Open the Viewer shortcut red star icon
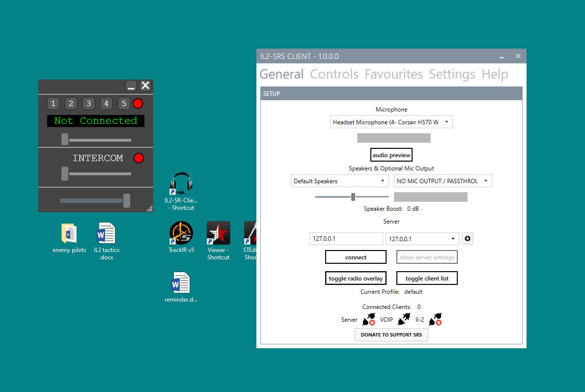The image size is (585, 392). coord(218,233)
